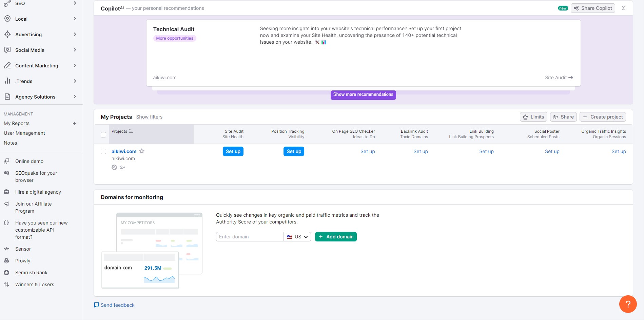644x320 pixels.
Task: Check the aikiwi.com project checkbox
Action: pyautogui.click(x=103, y=151)
